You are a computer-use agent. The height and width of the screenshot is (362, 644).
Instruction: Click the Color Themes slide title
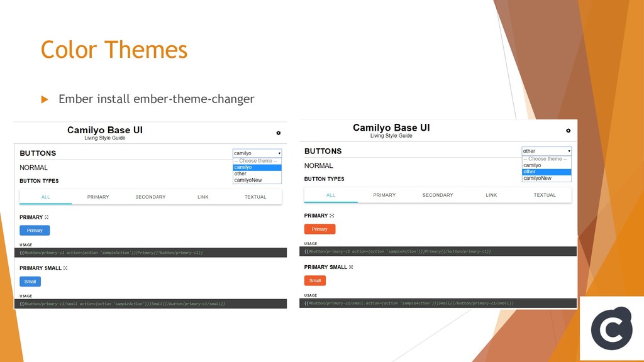tap(114, 50)
